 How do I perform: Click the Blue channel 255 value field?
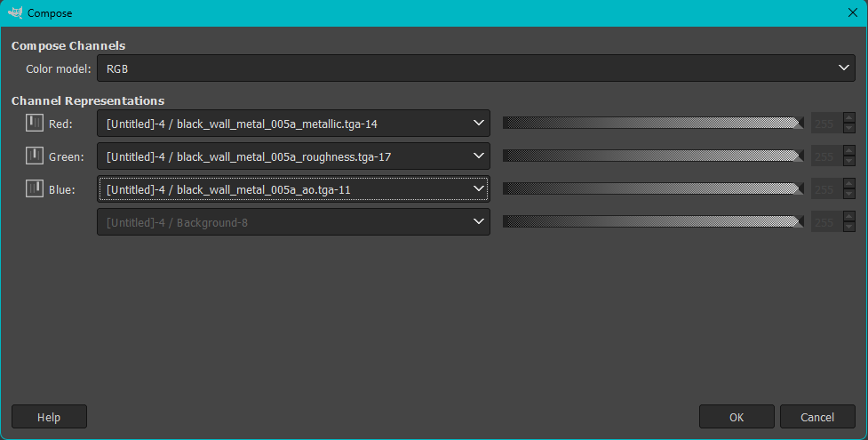click(824, 188)
